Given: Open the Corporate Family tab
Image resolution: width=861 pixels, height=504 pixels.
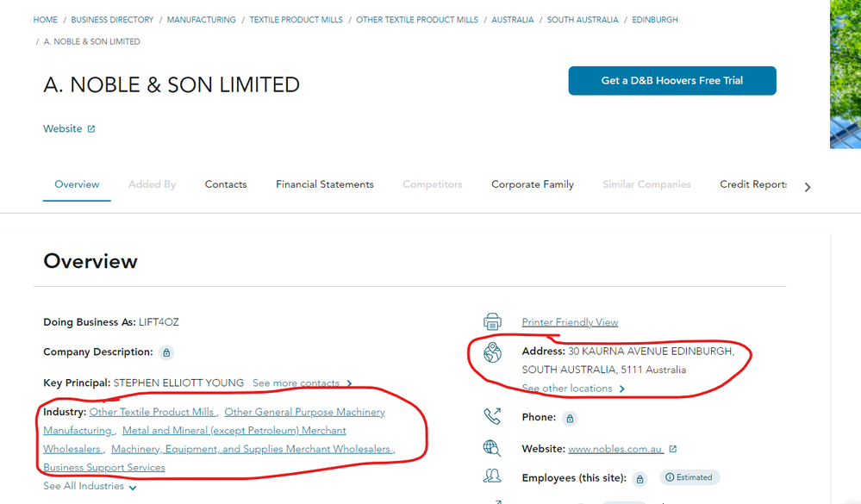Looking at the screenshot, I should coord(533,184).
